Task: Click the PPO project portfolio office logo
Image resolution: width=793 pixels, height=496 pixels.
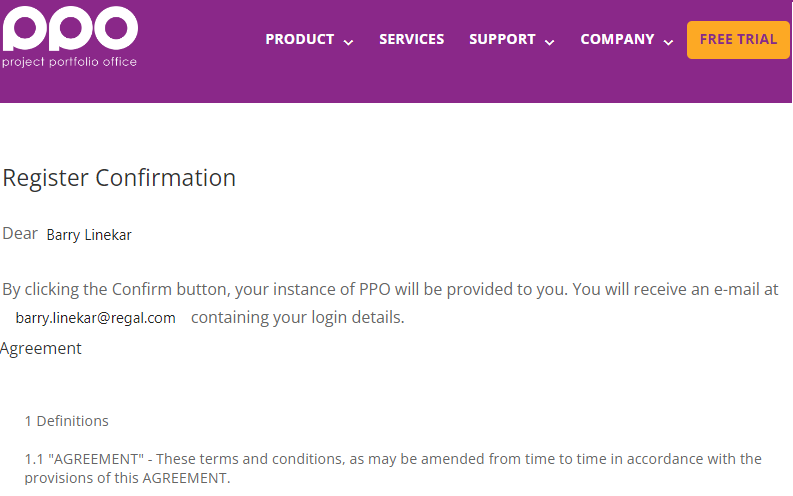Action: point(70,36)
